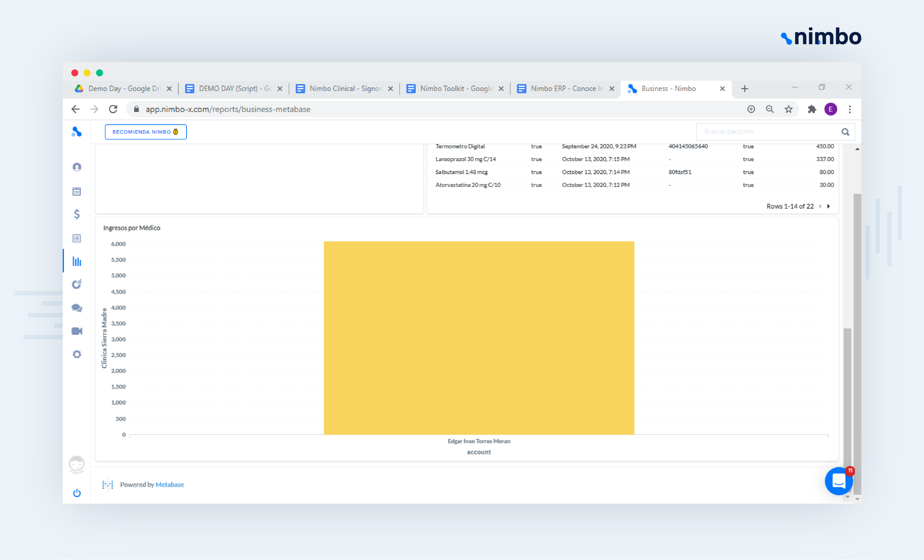Go to previous page of table rows
This screenshot has height=560, width=924.
coord(820,206)
